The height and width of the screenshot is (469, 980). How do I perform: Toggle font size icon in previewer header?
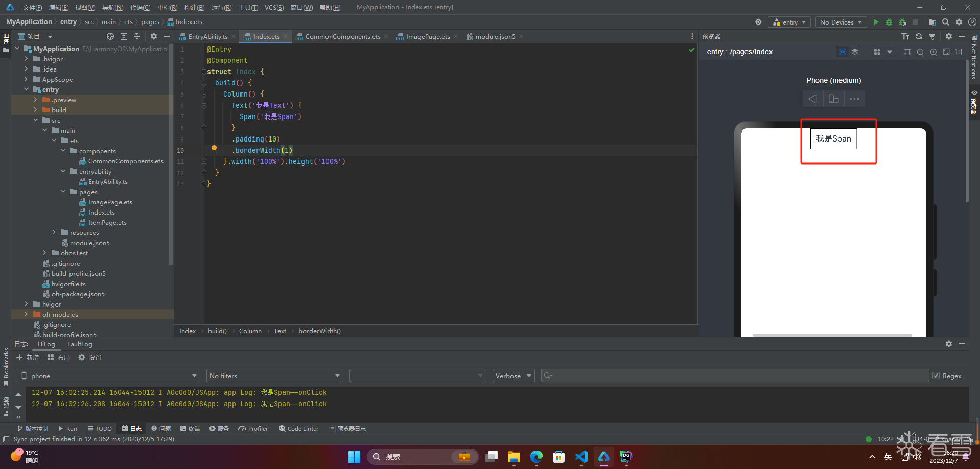tap(905, 36)
